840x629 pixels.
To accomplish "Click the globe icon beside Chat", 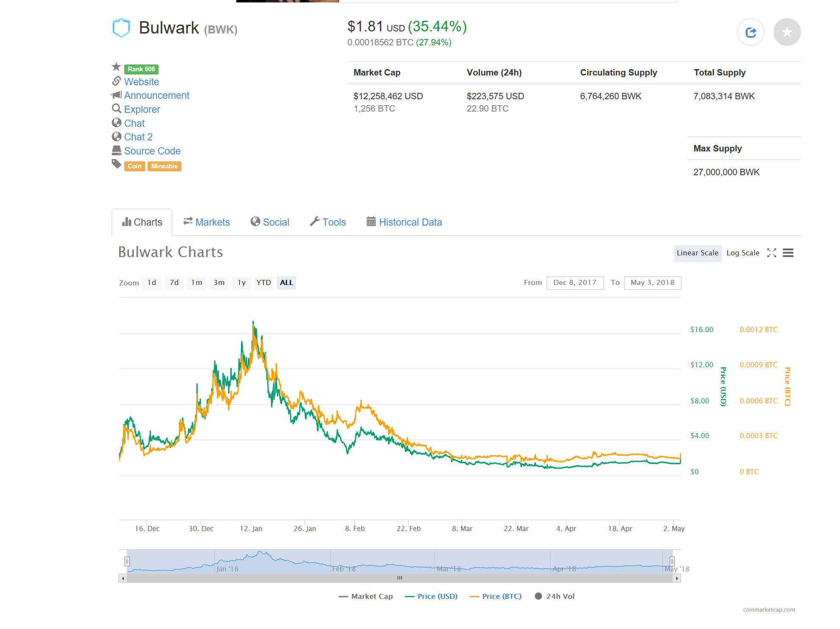I will (x=117, y=123).
